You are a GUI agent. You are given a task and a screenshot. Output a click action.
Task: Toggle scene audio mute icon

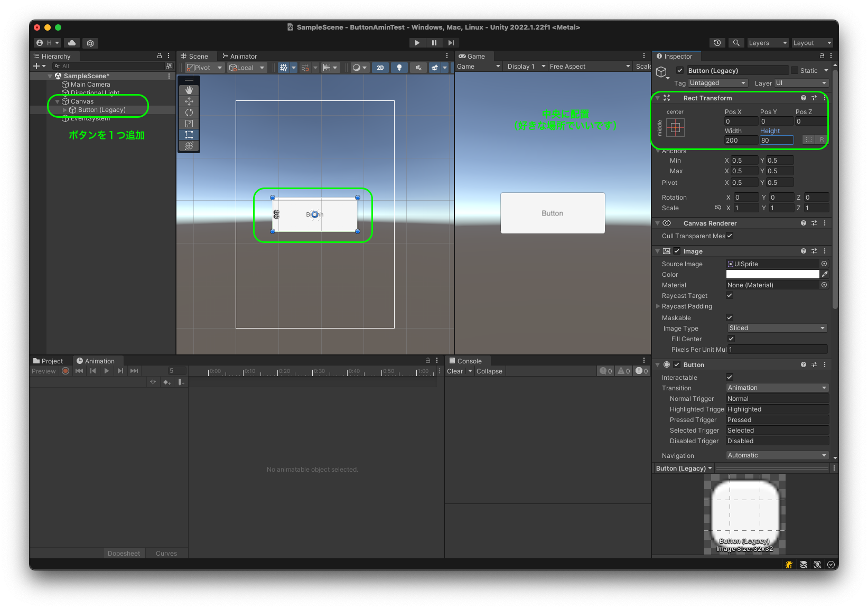click(x=417, y=67)
